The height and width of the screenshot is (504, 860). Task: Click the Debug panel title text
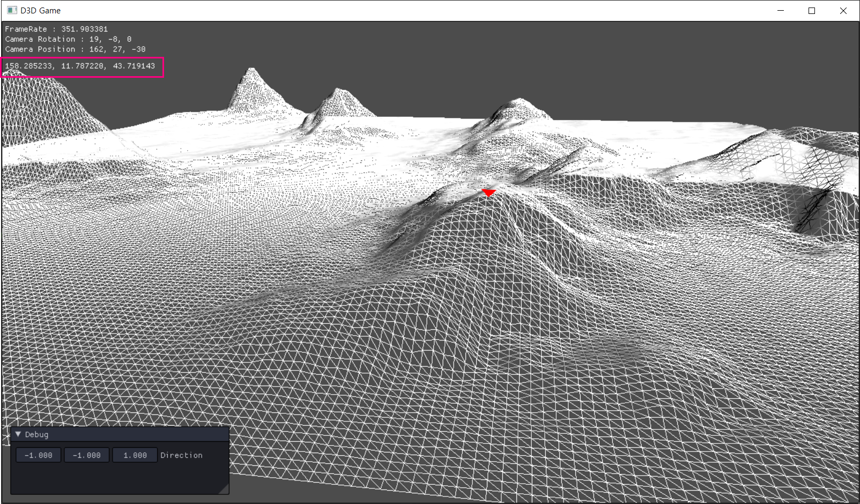tap(36, 434)
